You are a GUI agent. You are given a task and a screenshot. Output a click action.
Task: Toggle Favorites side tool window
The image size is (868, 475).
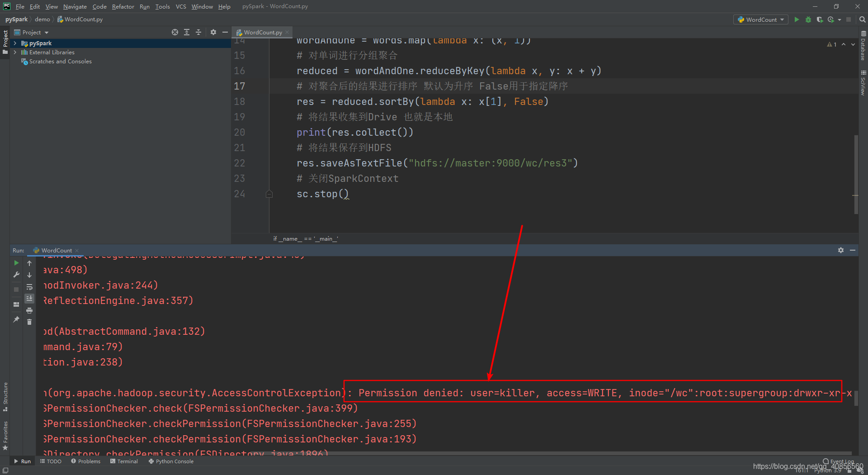pos(5,436)
